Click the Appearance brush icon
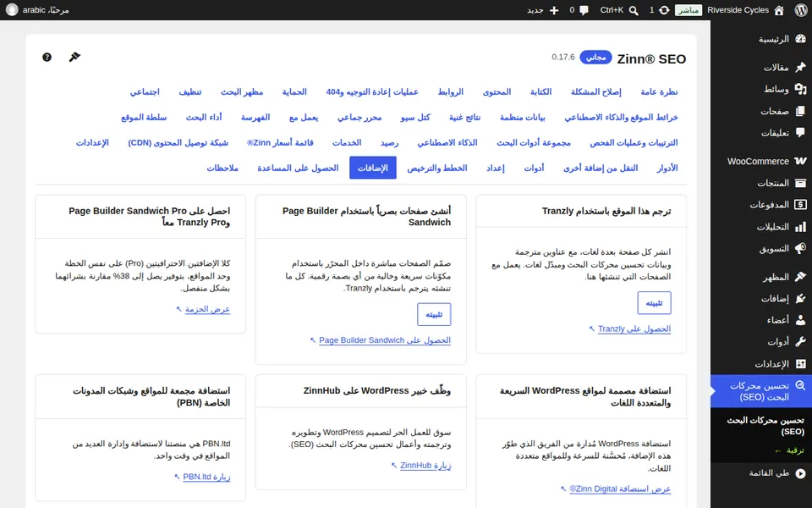Viewport: 812px width, 508px height. coord(801,277)
